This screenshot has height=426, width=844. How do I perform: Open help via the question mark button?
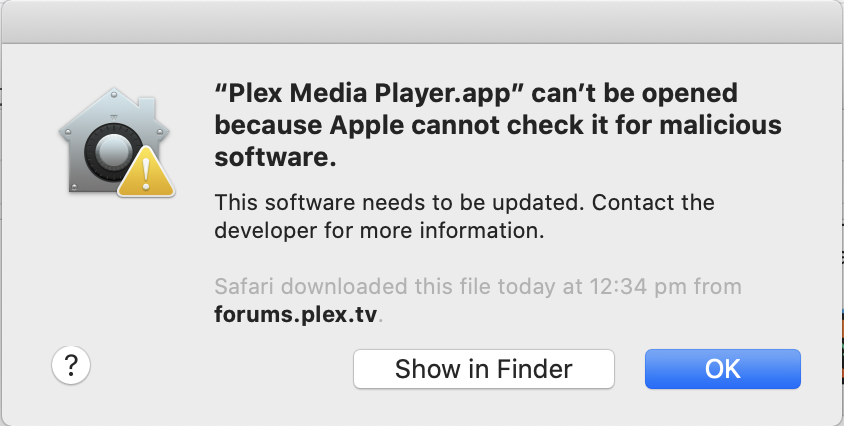[x=71, y=366]
